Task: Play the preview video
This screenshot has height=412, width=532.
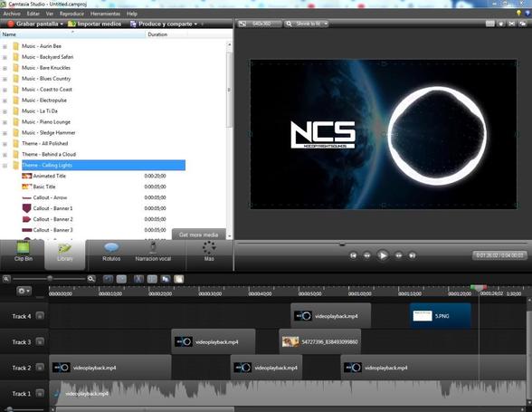Action: (x=383, y=255)
